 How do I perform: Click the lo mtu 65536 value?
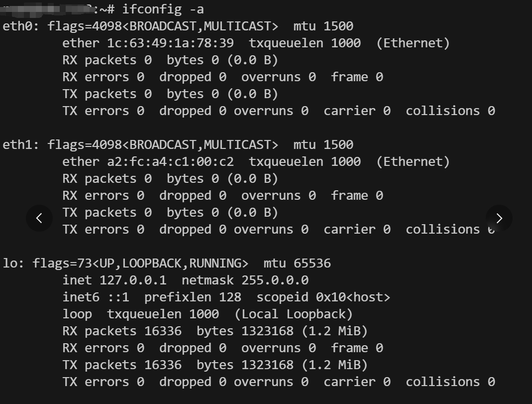click(312, 263)
